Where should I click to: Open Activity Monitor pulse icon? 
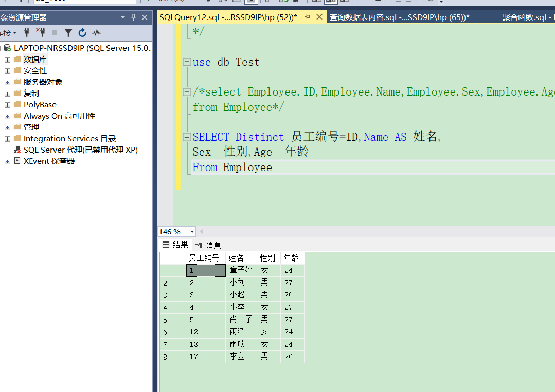96,33
